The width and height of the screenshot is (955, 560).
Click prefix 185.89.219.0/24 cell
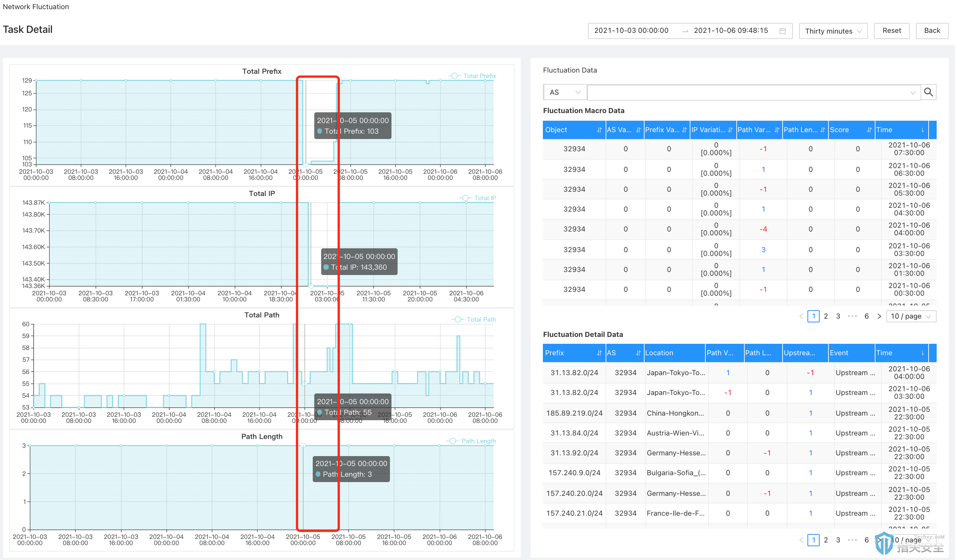click(x=574, y=413)
